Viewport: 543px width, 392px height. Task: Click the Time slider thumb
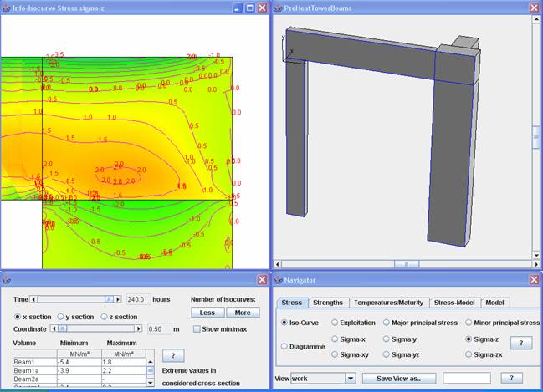(x=109, y=299)
